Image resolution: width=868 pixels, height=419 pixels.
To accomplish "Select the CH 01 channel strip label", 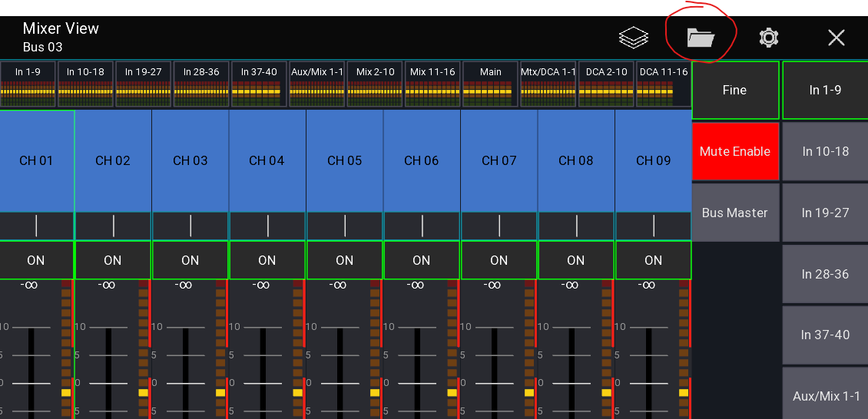I will (x=37, y=161).
